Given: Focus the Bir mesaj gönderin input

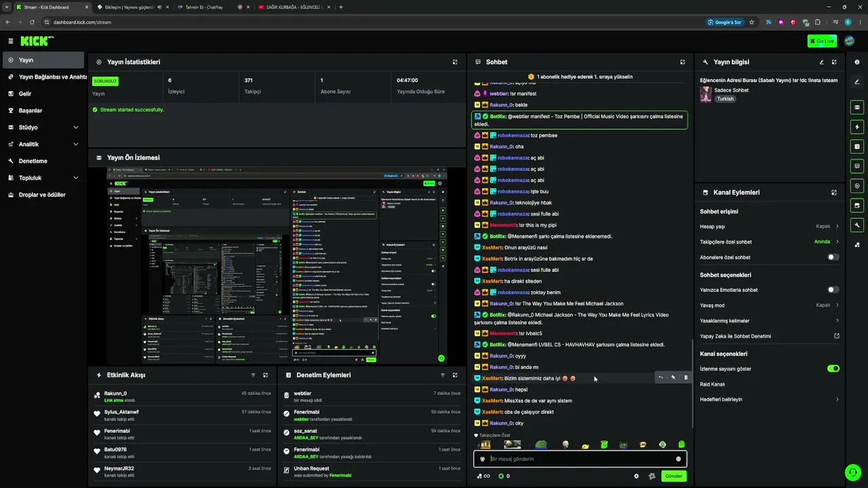Looking at the screenshot, I should (580, 459).
